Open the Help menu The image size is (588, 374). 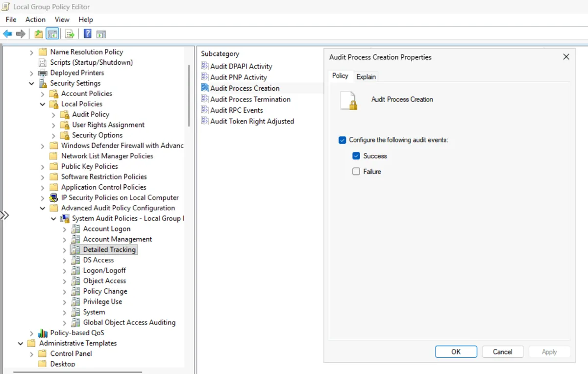86,20
